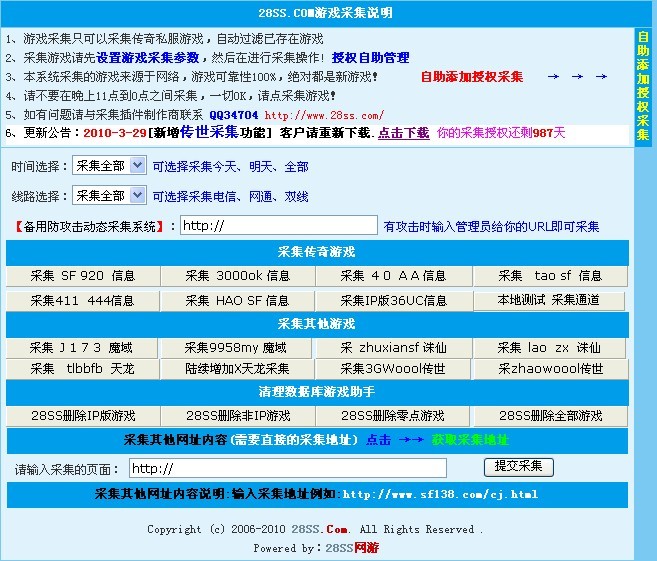Click the 备用防攻击动态采集系统 URL field
This screenshot has height=561, width=657.
click(x=278, y=226)
